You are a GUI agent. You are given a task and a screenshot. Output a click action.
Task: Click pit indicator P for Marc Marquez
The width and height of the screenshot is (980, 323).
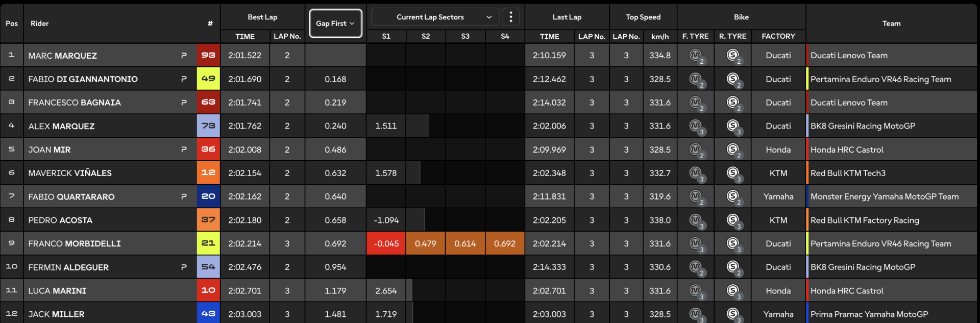(x=184, y=55)
